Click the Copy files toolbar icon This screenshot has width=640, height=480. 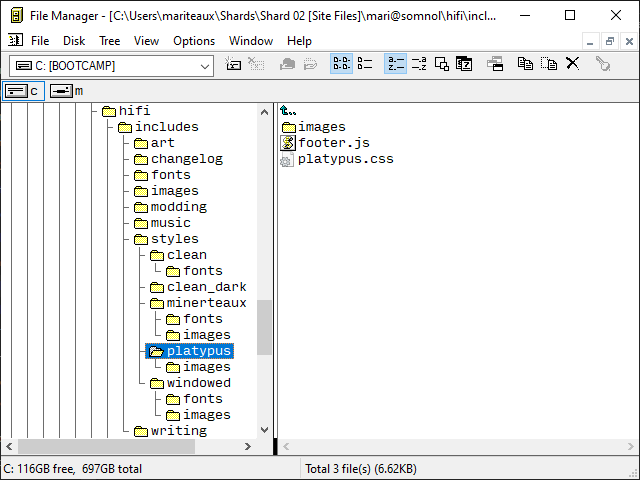pyautogui.click(x=525, y=64)
